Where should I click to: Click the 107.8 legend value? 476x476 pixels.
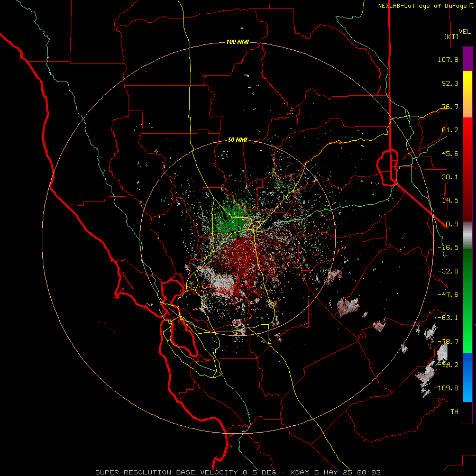(x=448, y=59)
